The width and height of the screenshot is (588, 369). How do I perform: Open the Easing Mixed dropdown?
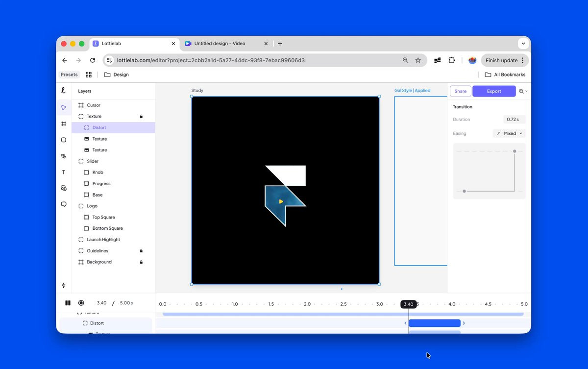[509, 133]
